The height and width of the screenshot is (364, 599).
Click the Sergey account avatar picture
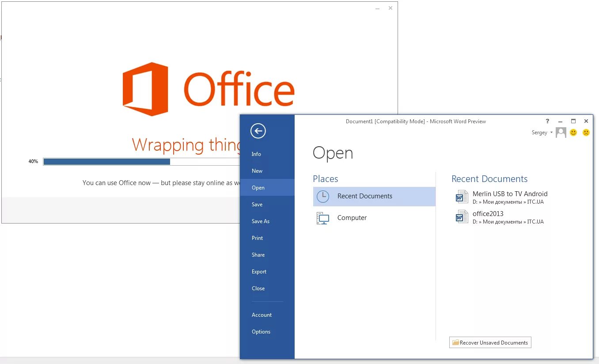click(561, 132)
